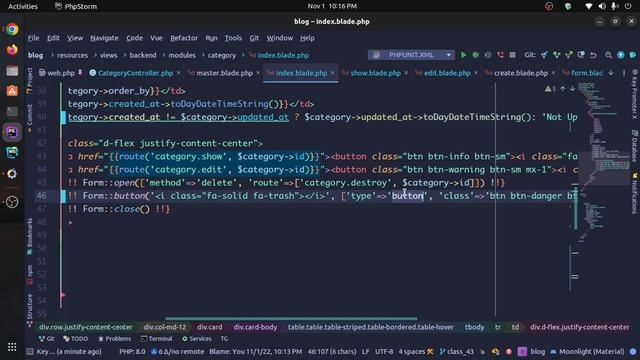Click the green Debug bug icon
This screenshot has height=360, width=640.
[x=476, y=55]
